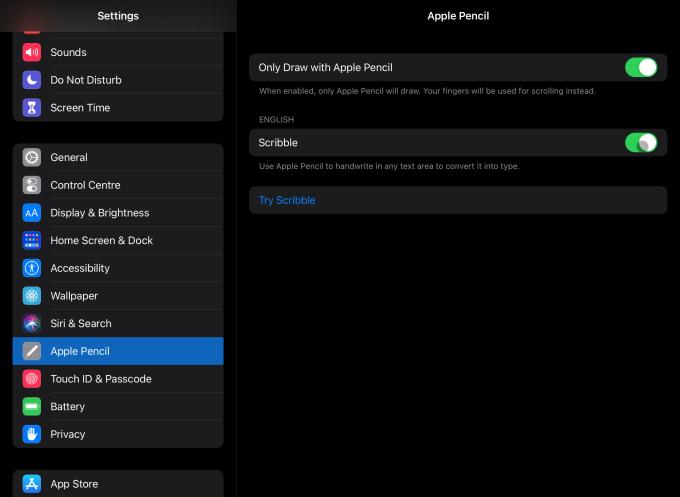Screen dimensions: 680x497
Task: Go to General settings
Action: click(x=118, y=157)
